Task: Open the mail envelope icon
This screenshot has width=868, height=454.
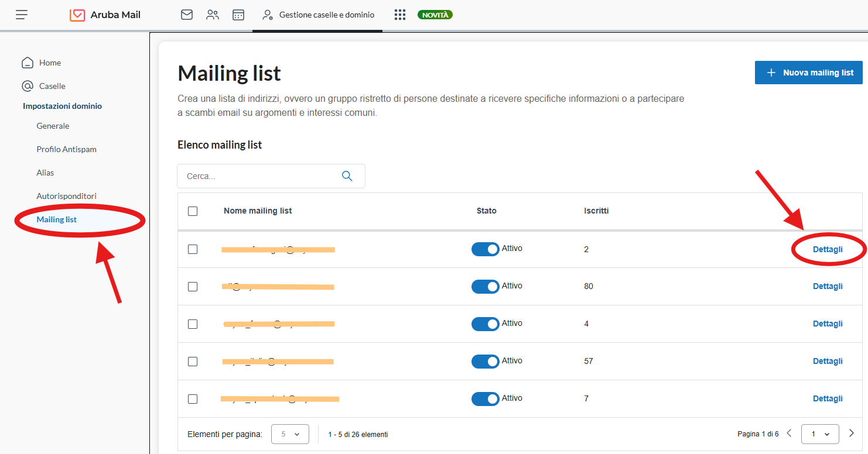Action: click(187, 15)
